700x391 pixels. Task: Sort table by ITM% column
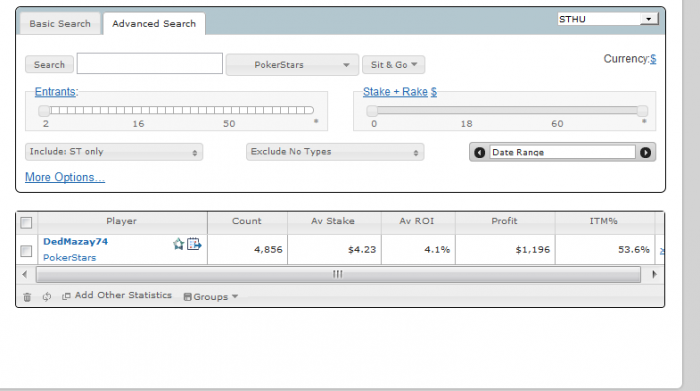tap(604, 221)
